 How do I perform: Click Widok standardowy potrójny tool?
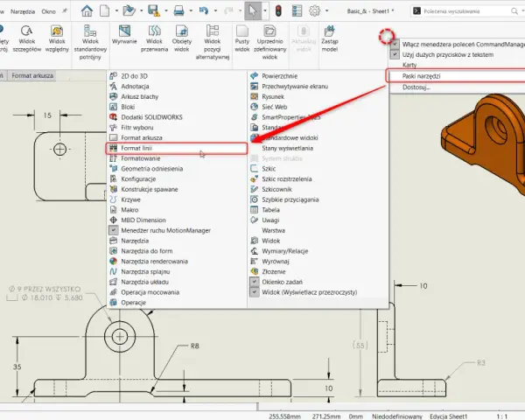pyautogui.click(x=90, y=43)
